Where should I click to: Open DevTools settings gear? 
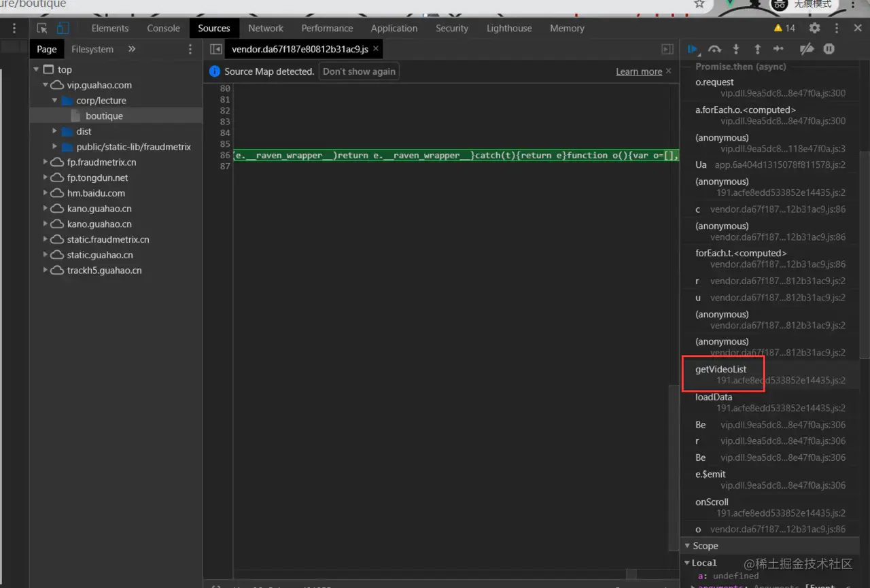(x=814, y=29)
